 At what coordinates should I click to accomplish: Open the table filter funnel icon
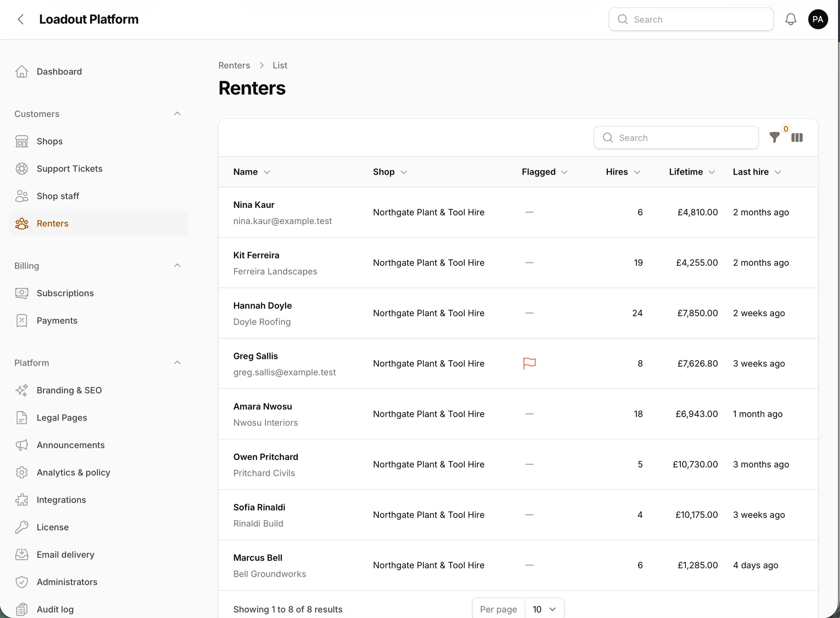tap(774, 137)
